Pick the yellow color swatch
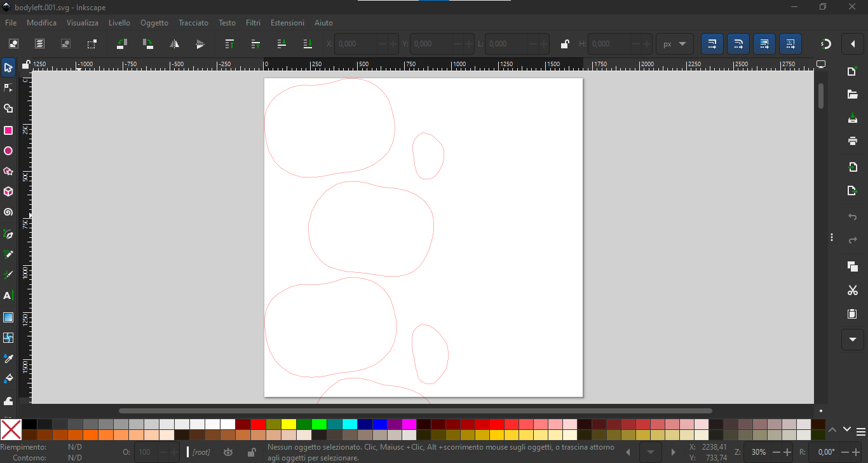 click(288, 424)
